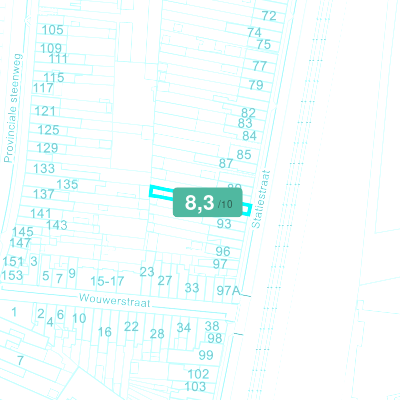
Task: Select house number 143
Action: click(x=57, y=225)
